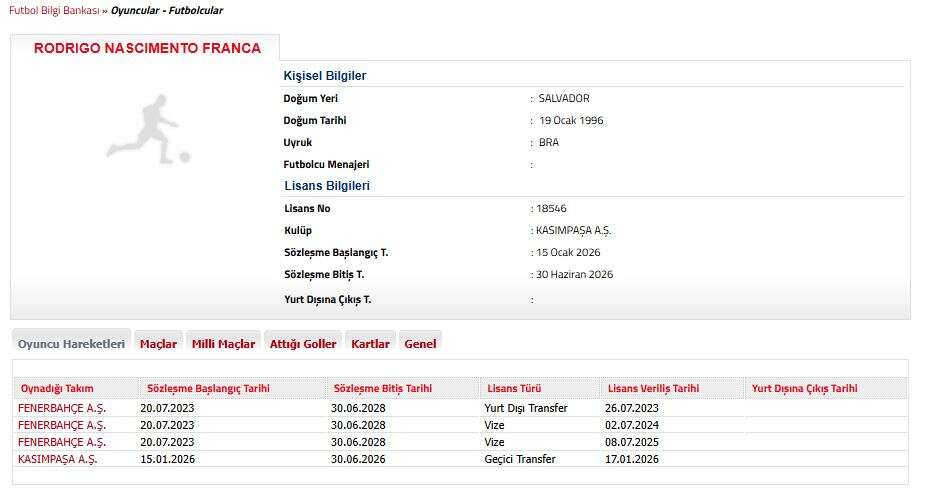Screen dimensions: 930x502
Task: Select the nationality value BRA
Action: click(x=549, y=142)
